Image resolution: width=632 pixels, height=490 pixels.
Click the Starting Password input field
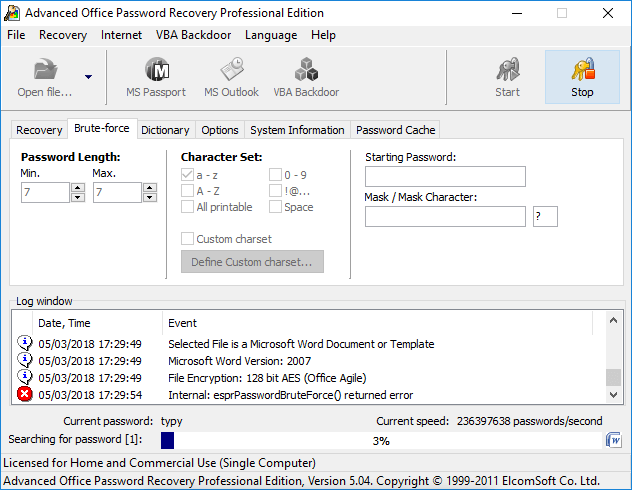445,176
